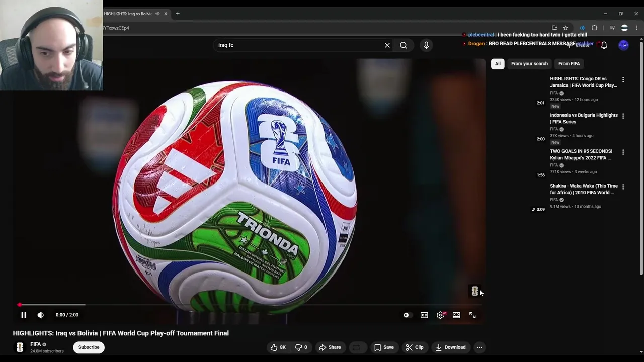Open Shakira Waka Waka video
Viewport: 644px width, 362px height.
584,189
